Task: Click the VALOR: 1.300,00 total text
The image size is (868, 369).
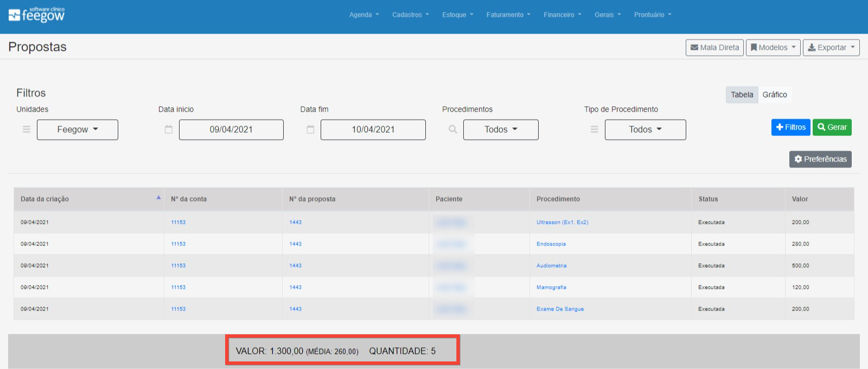Action: [x=270, y=351]
